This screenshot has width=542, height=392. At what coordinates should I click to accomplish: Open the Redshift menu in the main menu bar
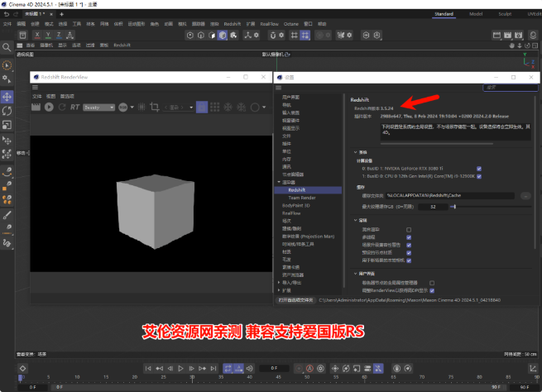click(x=232, y=24)
